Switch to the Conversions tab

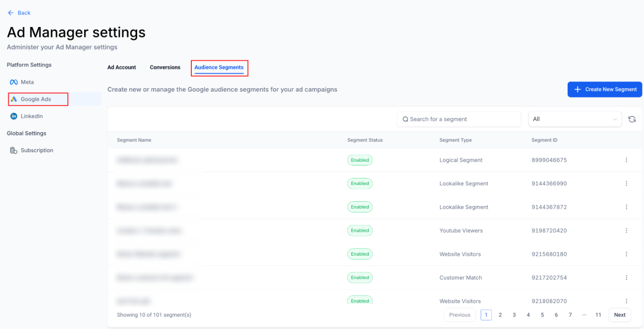165,68
